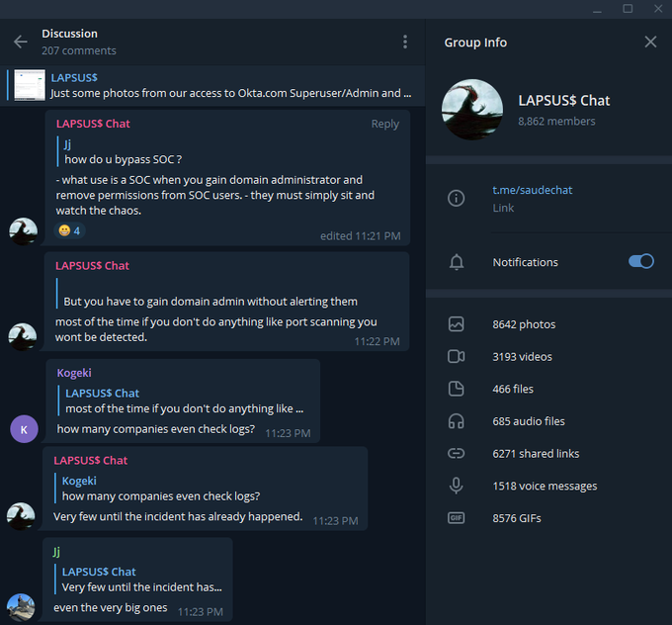Open the GIF icon for 8576 GIFs
The image size is (672, 625).
tap(456, 518)
